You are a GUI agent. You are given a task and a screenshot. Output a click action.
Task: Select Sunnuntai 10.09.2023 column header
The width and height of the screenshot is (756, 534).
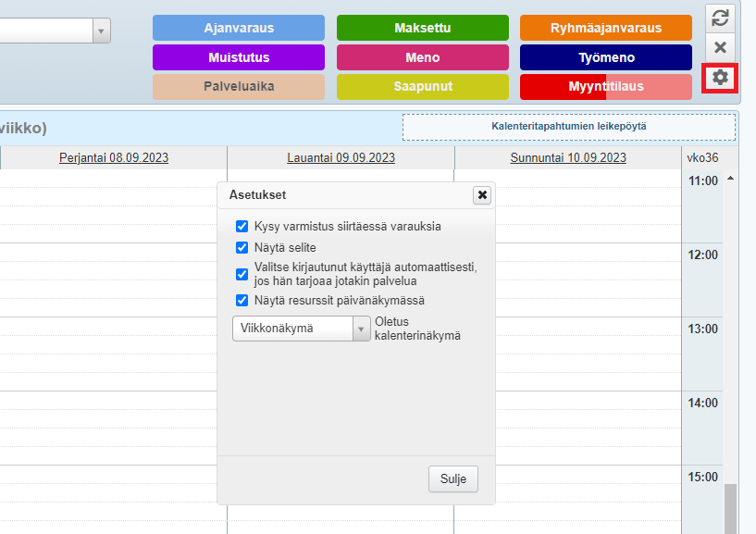pos(568,158)
